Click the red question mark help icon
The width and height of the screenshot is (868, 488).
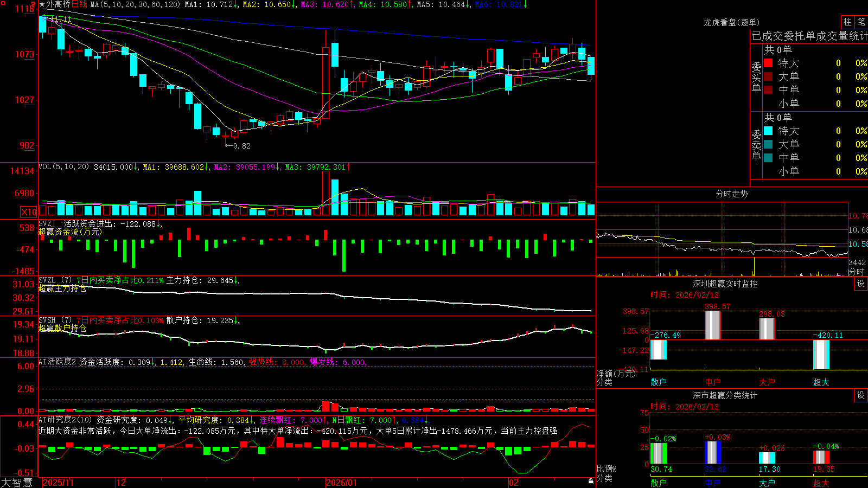[34, 4]
